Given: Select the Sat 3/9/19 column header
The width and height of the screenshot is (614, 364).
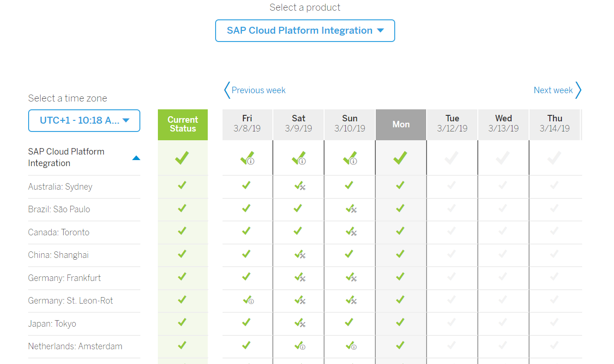Looking at the screenshot, I should (x=299, y=125).
